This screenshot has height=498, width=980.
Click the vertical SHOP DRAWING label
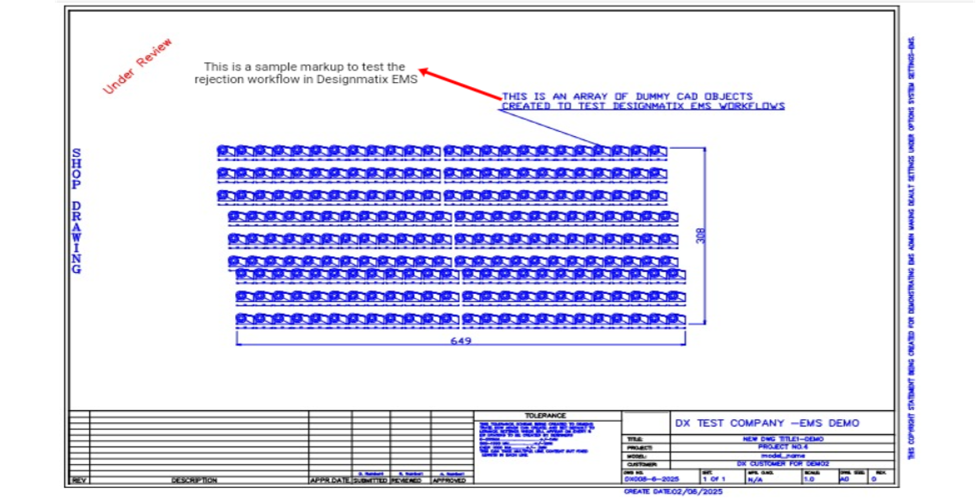coord(77,211)
